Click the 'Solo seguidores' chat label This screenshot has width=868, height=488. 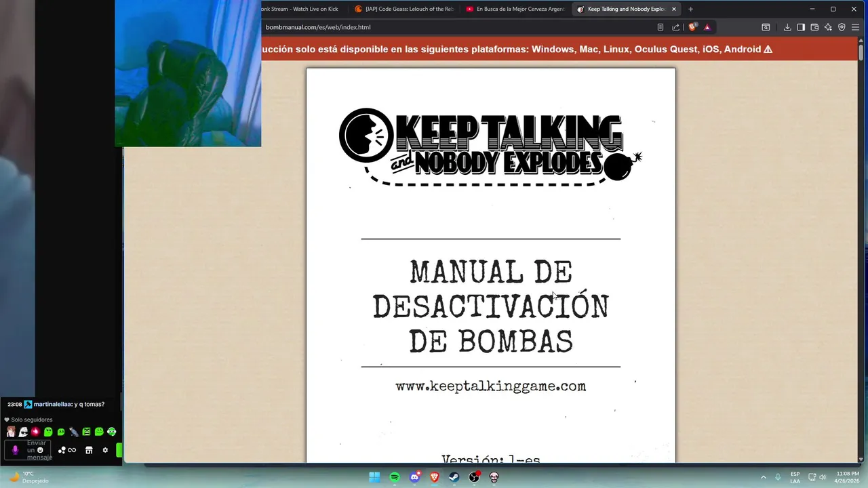tap(31, 420)
